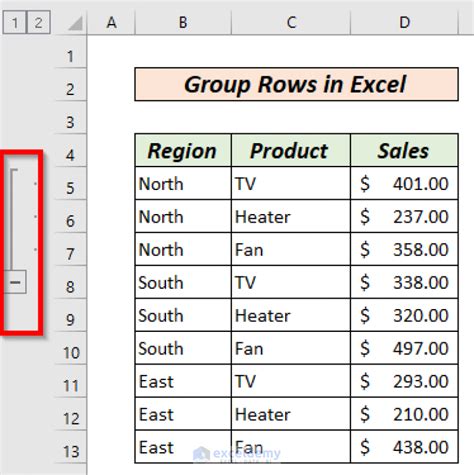This screenshot has width=474, height=475.
Task: Select row 13 header
Action: pos(70,447)
